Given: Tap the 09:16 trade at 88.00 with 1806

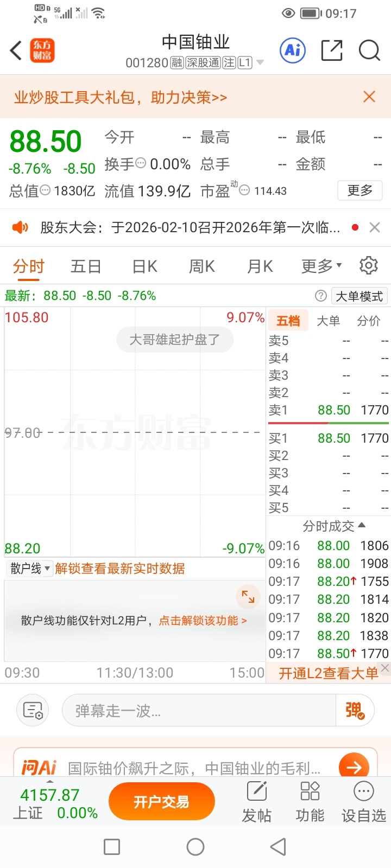Looking at the screenshot, I should [329, 545].
